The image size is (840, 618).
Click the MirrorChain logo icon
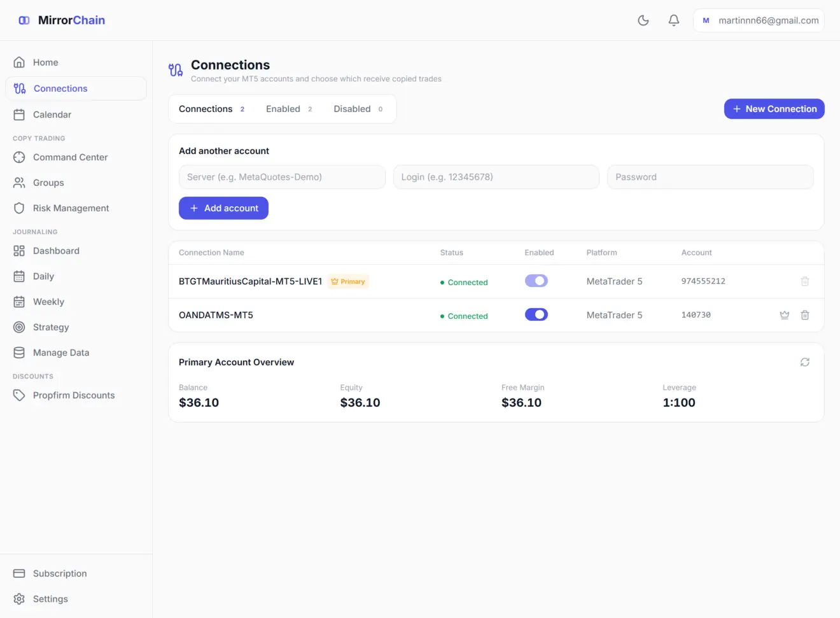(x=24, y=20)
